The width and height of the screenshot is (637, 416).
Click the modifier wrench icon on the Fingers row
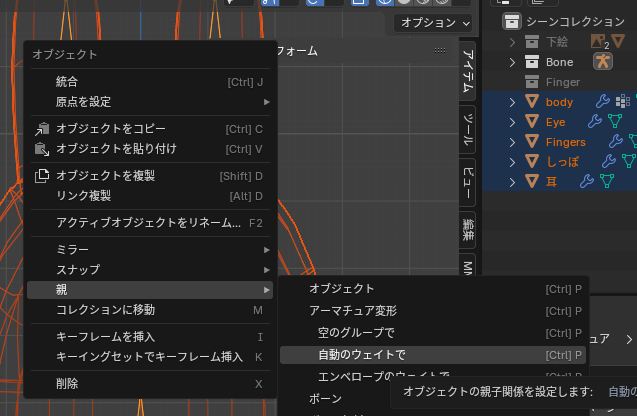point(615,141)
